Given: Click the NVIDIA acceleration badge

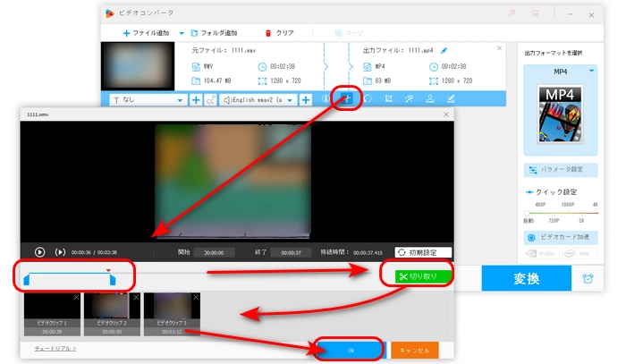Looking at the screenshot, I should (x=542, y=253).
